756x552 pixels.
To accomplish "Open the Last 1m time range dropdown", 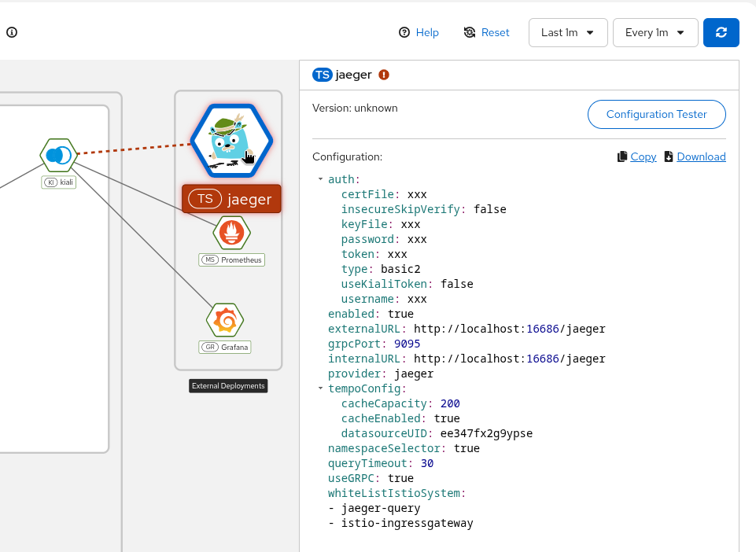I will (567, 32).
